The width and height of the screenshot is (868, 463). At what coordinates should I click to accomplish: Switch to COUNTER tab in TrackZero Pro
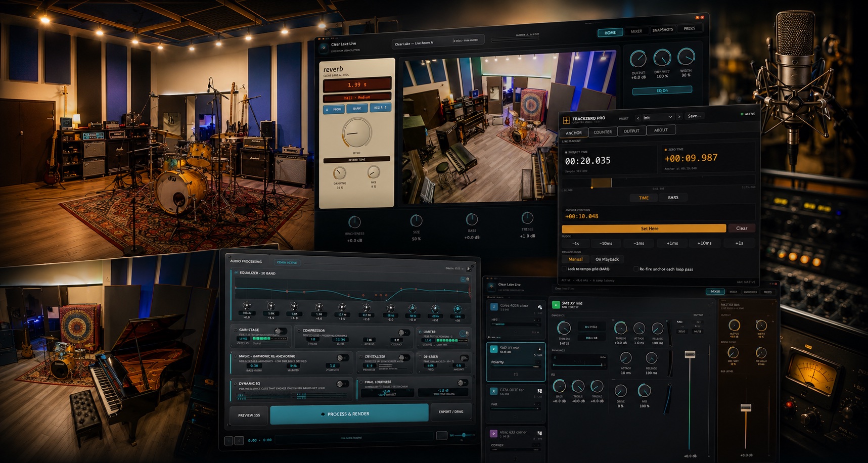coord(603,132)
